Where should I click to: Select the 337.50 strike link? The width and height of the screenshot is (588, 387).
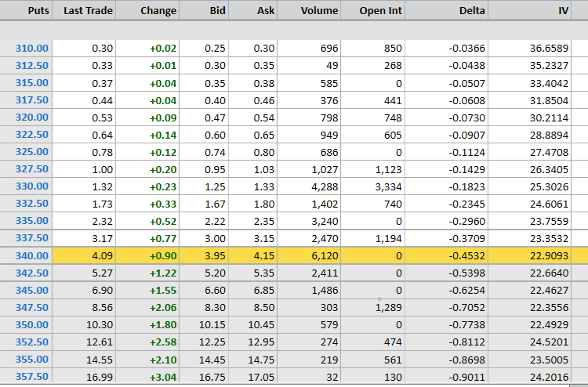click(x=32, y=238)
